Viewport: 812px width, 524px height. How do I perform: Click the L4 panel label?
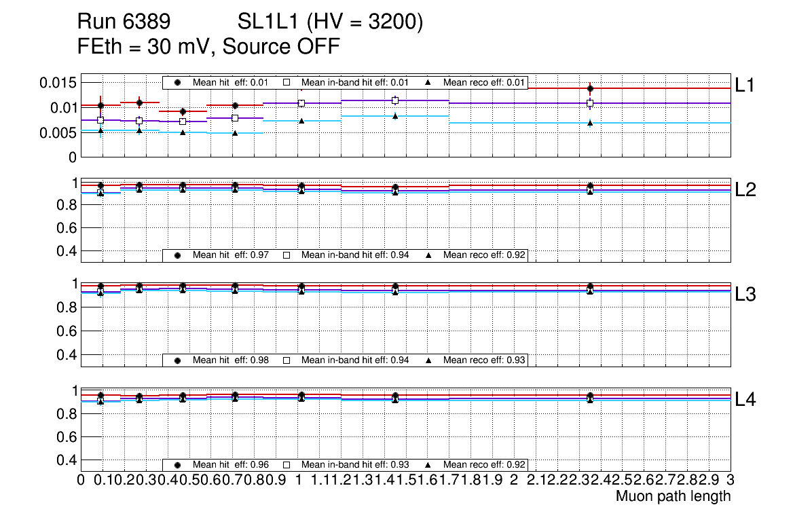tap(745, 400)
